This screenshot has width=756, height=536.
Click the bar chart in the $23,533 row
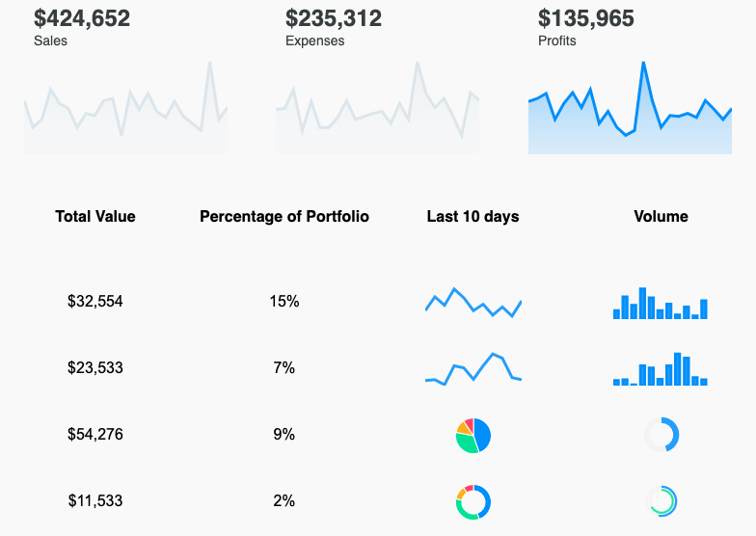click(661, 370)
